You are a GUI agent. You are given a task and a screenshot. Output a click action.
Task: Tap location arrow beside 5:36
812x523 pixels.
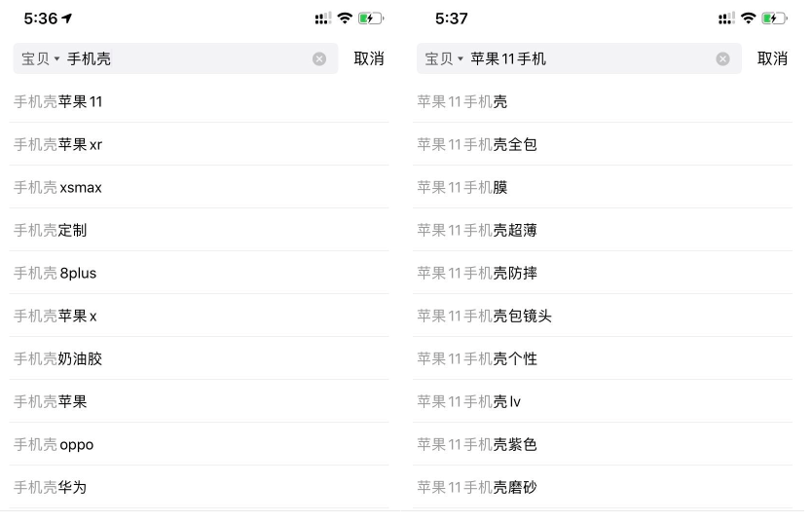(x=67, y=19)
